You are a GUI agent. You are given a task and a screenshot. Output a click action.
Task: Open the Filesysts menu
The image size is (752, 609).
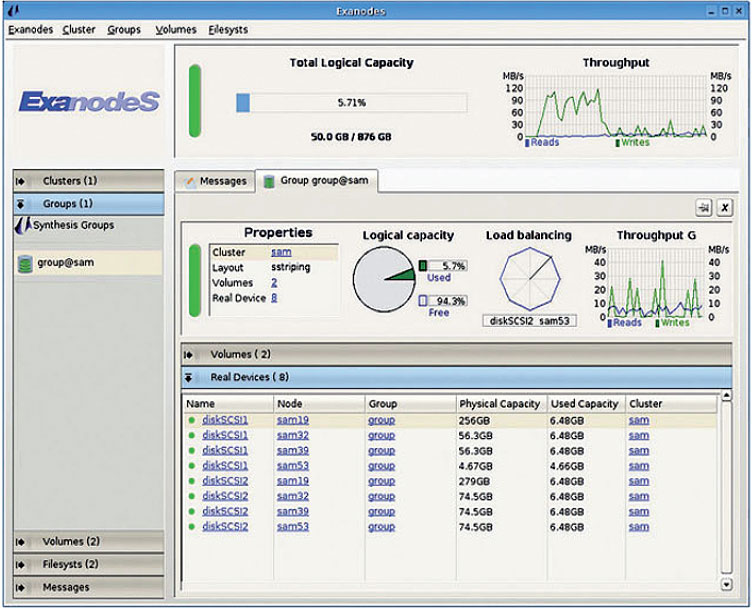click(x=228, y=30)
